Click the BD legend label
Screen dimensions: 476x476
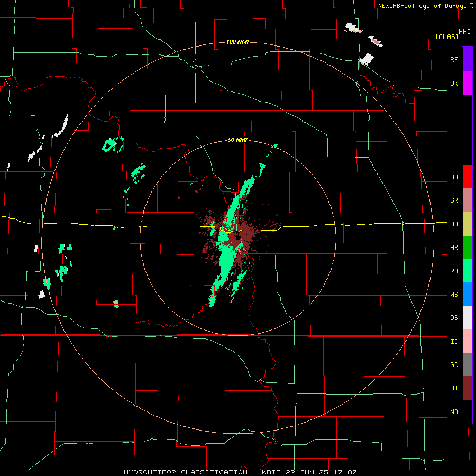pos(454,224)
